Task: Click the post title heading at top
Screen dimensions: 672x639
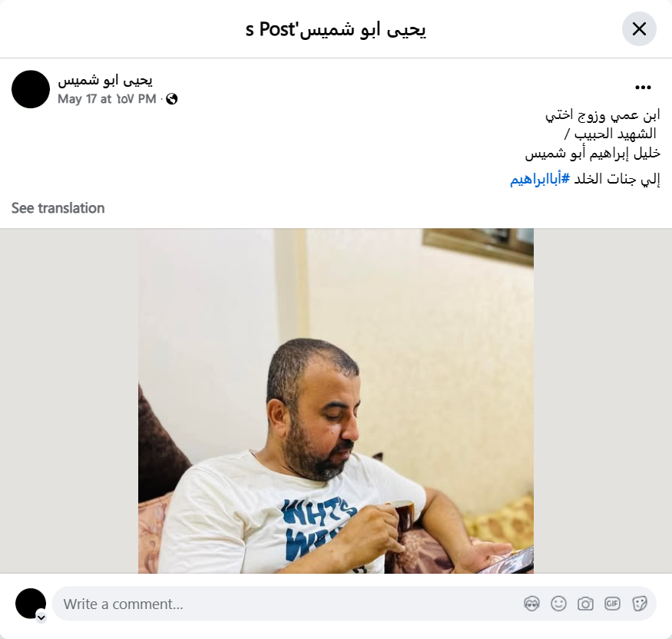Action: point(336,29)
